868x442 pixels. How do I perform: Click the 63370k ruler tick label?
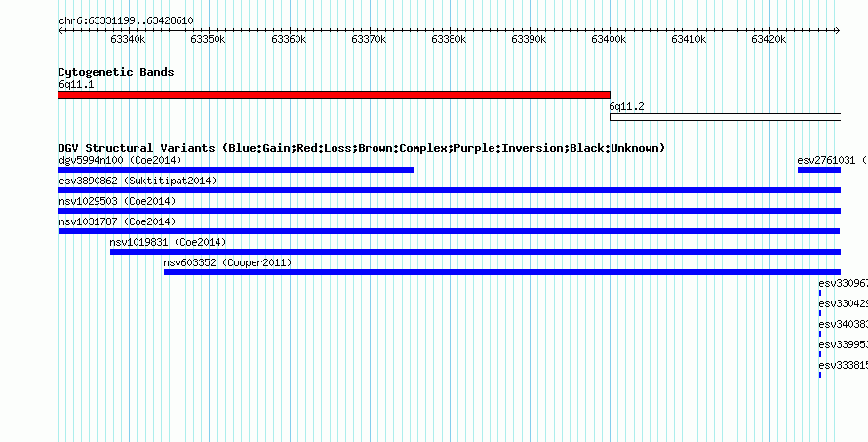369,40
